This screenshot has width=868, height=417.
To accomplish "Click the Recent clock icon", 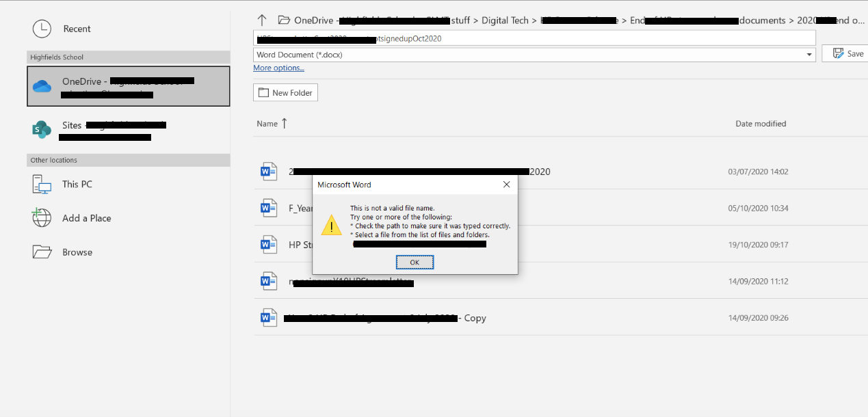I will 42,28.
